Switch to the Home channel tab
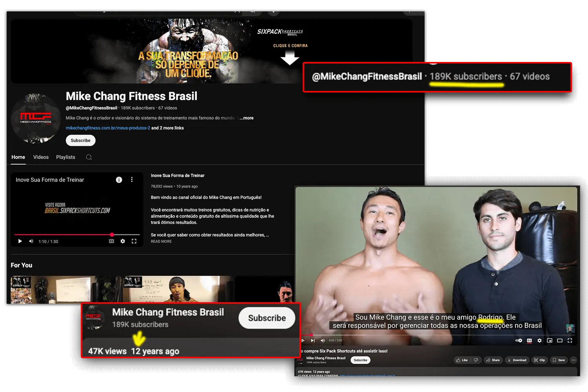This screenshot has width=588, height=392. [x=18, y=157]
